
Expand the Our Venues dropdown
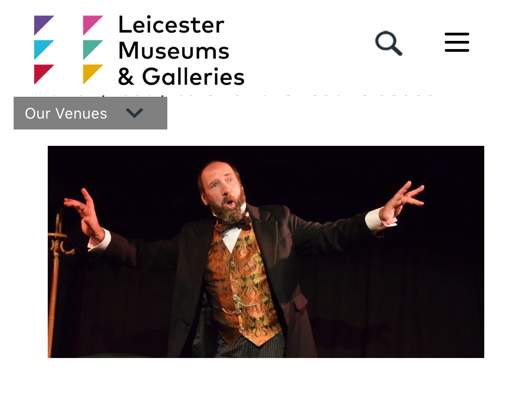[90, 113]
